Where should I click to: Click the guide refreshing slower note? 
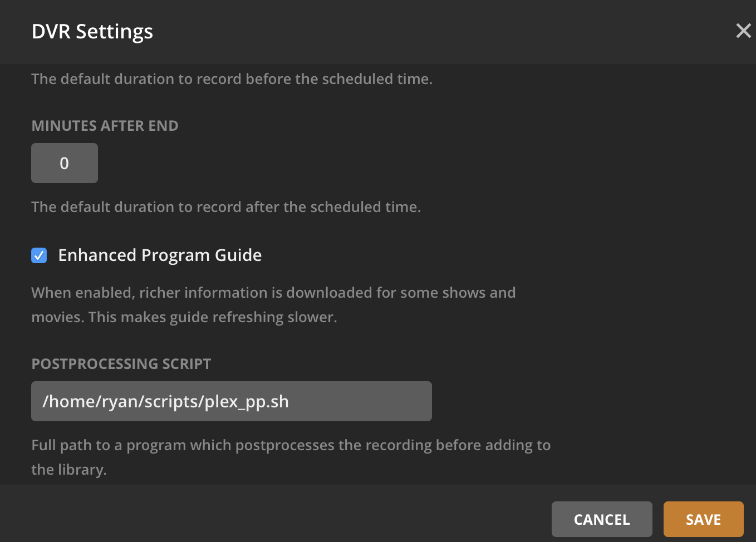[x=184, y=317]
